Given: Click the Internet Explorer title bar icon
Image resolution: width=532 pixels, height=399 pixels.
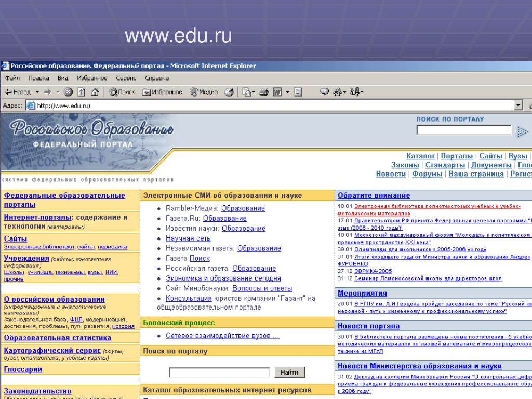Looking at the screenshot, I should pos(5,66).
